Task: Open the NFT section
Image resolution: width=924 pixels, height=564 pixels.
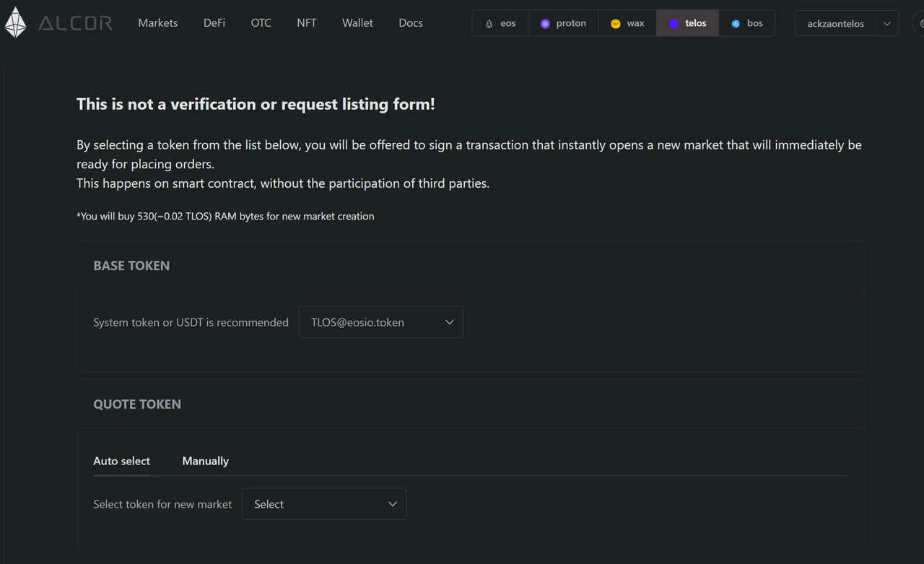Action: point(307,23)
